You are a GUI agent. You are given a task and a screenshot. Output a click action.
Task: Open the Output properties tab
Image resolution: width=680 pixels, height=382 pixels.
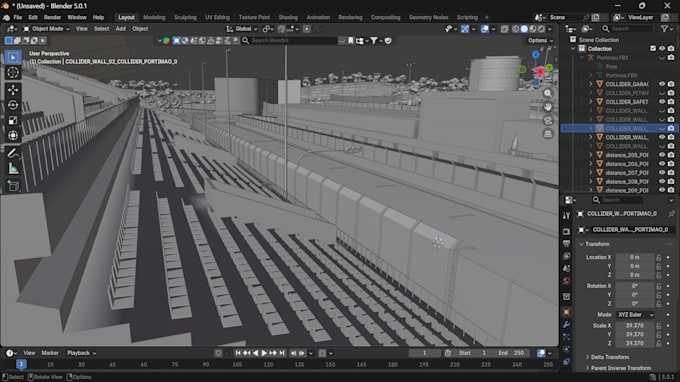pos(566,244)
